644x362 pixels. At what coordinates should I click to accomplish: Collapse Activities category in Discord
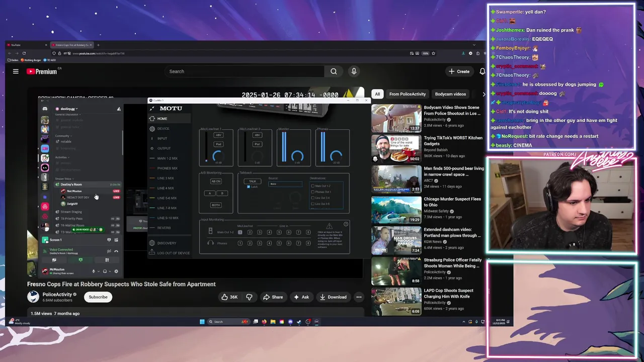click(61, 157)
